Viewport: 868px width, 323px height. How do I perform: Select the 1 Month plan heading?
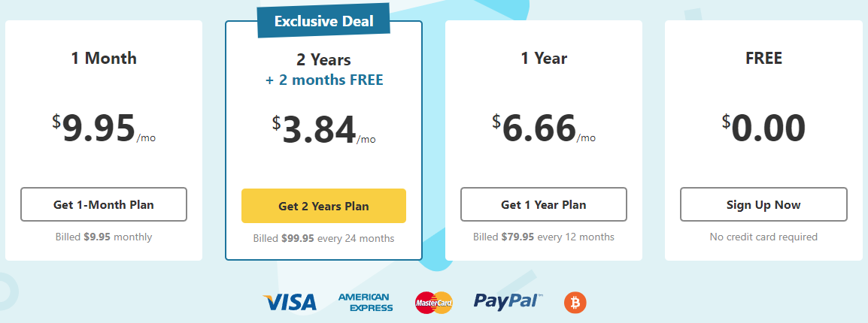[104, 58]
